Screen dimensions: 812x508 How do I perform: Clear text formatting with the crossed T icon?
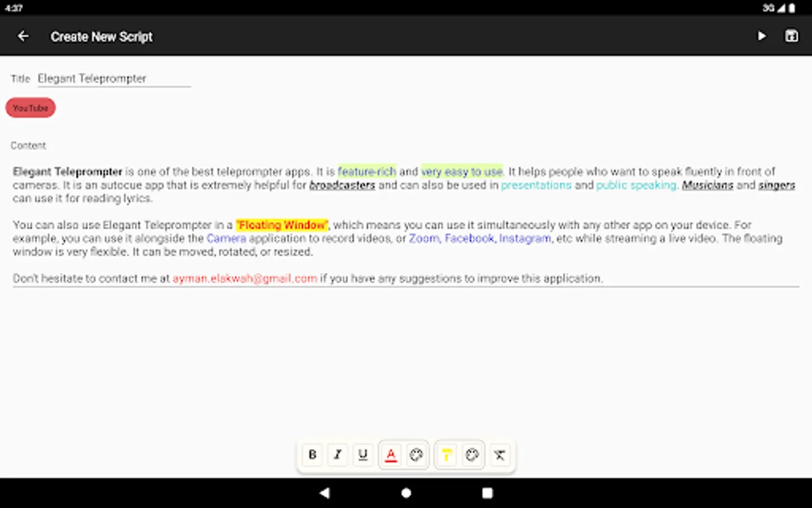500,454
